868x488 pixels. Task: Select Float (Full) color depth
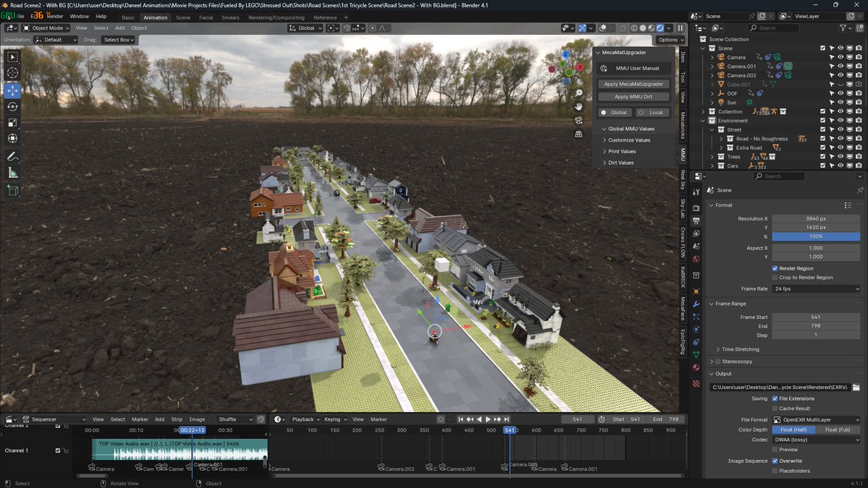[x=839, y=429]
